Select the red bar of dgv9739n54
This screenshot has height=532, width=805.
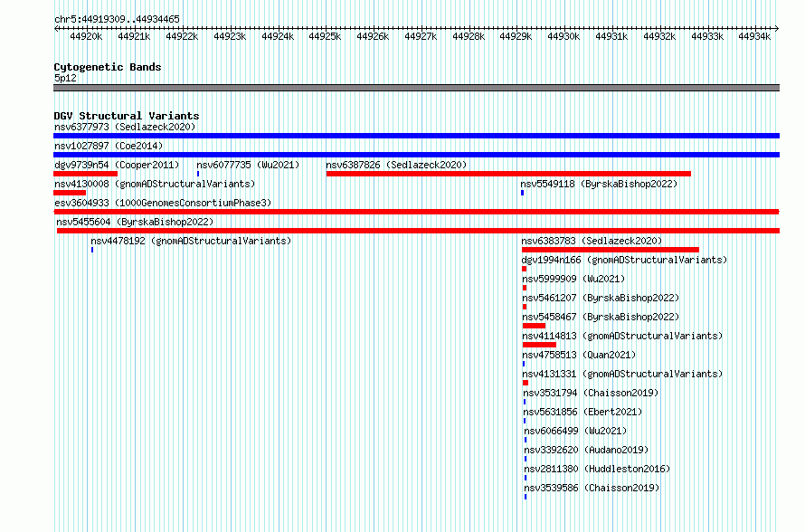coord(85,174)
